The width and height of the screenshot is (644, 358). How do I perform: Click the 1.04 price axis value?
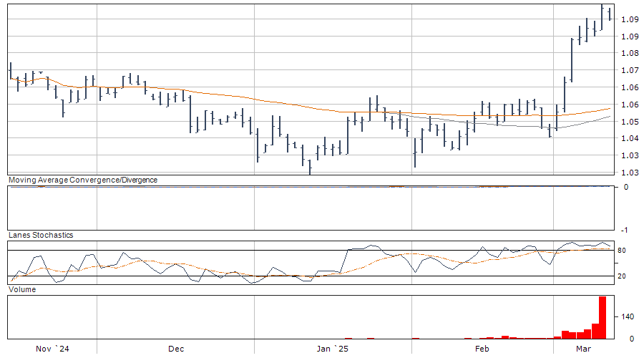click(x=630, y=139)
